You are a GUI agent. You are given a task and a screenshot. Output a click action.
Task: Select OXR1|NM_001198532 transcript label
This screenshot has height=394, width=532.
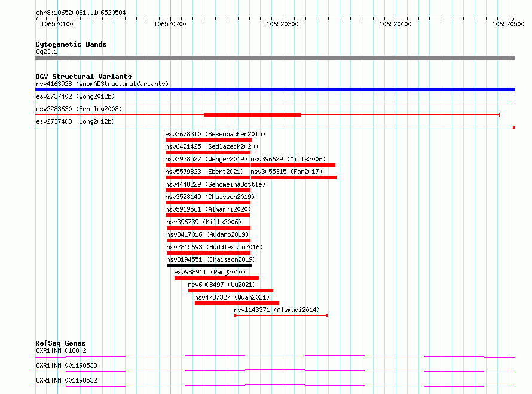[x=66, y=380]
